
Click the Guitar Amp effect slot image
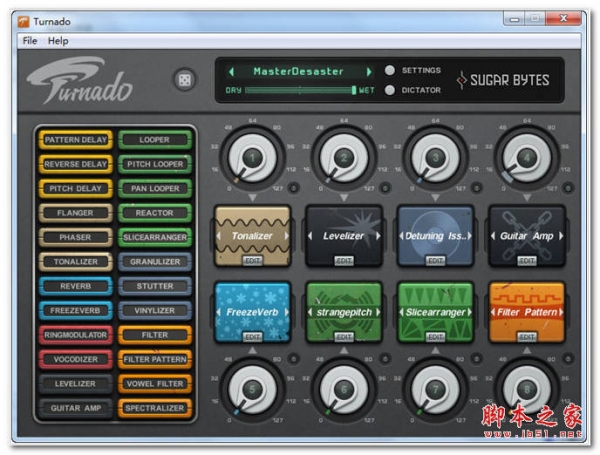coord(527,236)
